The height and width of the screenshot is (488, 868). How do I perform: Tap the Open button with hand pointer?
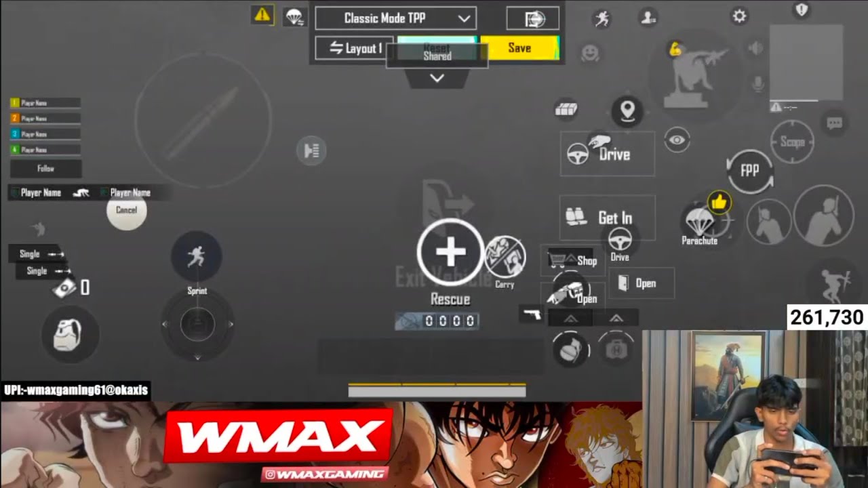pyautogui.click(x=573, y=293)
